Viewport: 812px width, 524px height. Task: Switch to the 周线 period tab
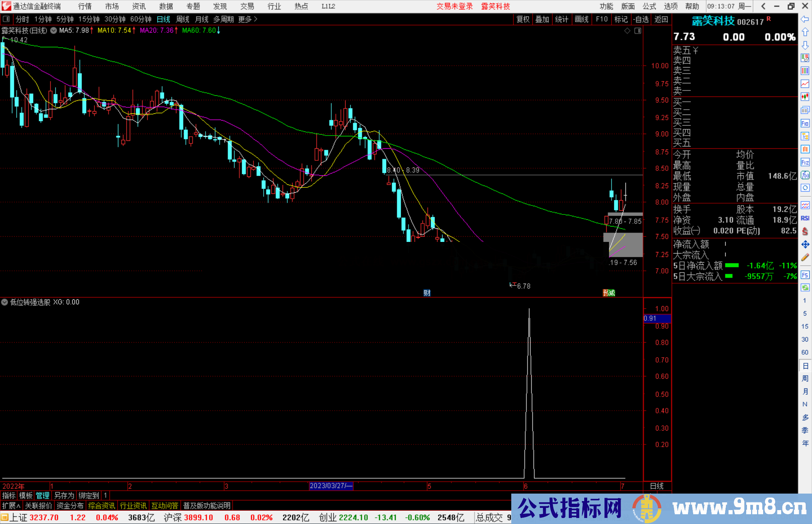[182, 19]
